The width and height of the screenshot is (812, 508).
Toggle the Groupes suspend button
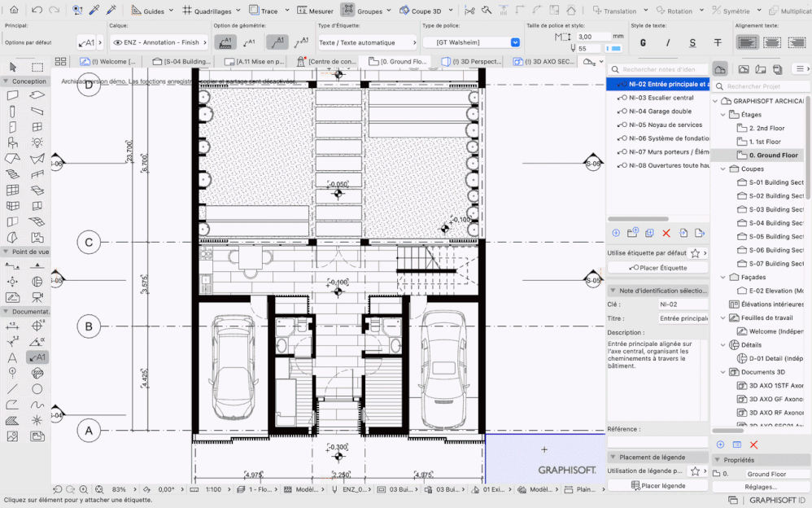tap(348, 10)
